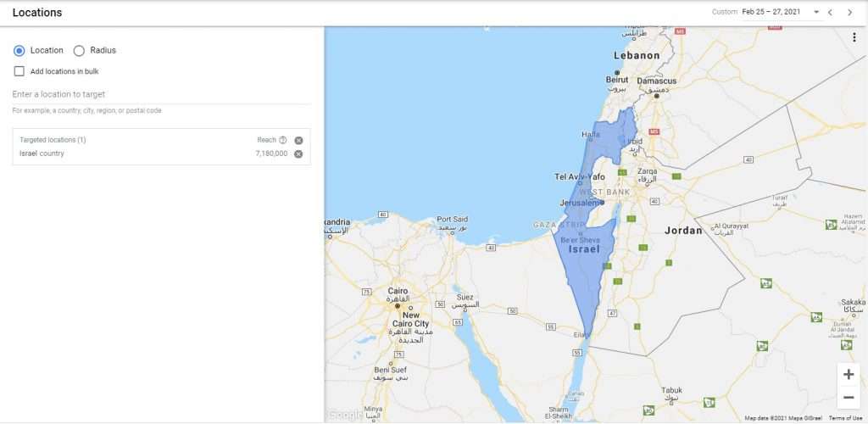Click the Israel label on the map
Screen dimensions: 868x424
[x=585, y=249]
